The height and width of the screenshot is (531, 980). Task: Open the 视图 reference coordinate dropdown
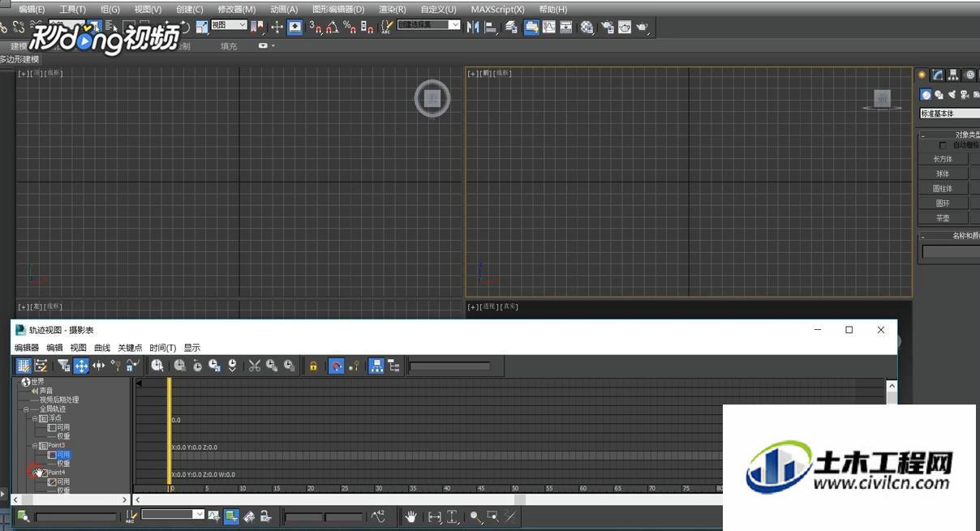click(x=229, y=25)
